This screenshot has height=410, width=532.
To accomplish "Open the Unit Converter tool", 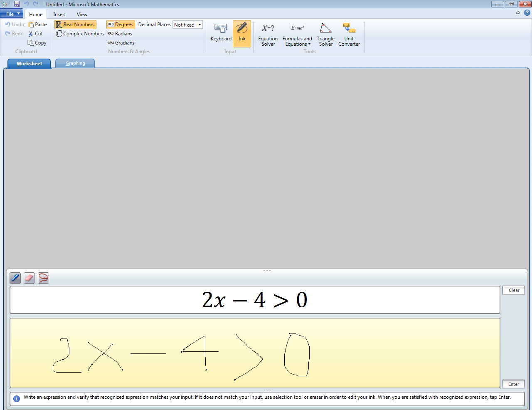I will click(349, 35).
